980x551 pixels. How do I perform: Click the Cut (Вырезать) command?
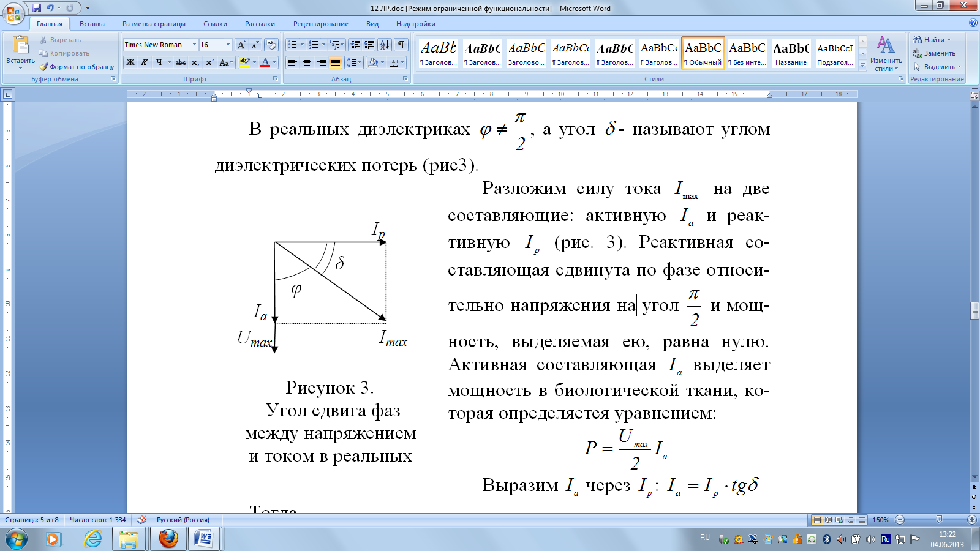coord(60,40)
